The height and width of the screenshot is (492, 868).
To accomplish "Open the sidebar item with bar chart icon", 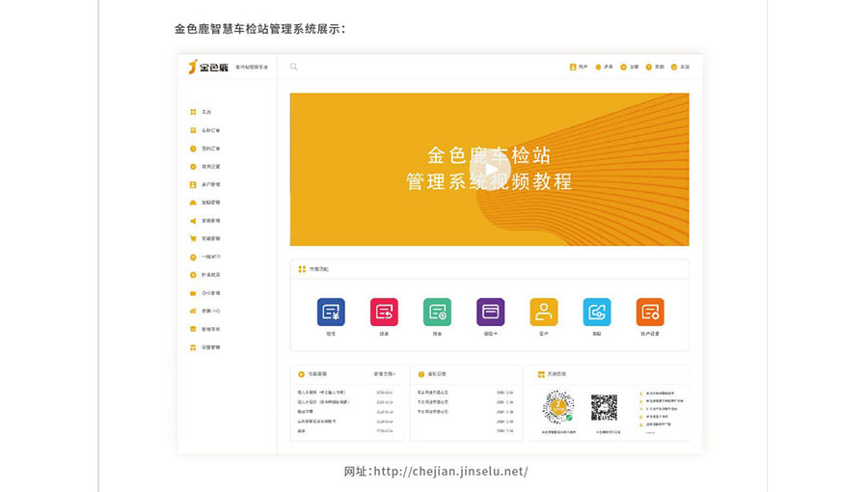I will coord(204,311).
